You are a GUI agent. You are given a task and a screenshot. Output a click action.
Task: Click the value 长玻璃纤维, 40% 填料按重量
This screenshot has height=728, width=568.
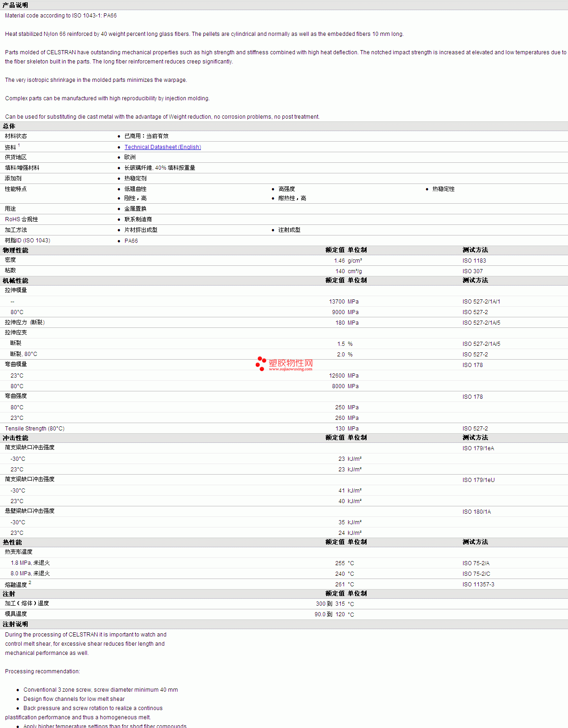pyautogui.click(x=160, y=168)
